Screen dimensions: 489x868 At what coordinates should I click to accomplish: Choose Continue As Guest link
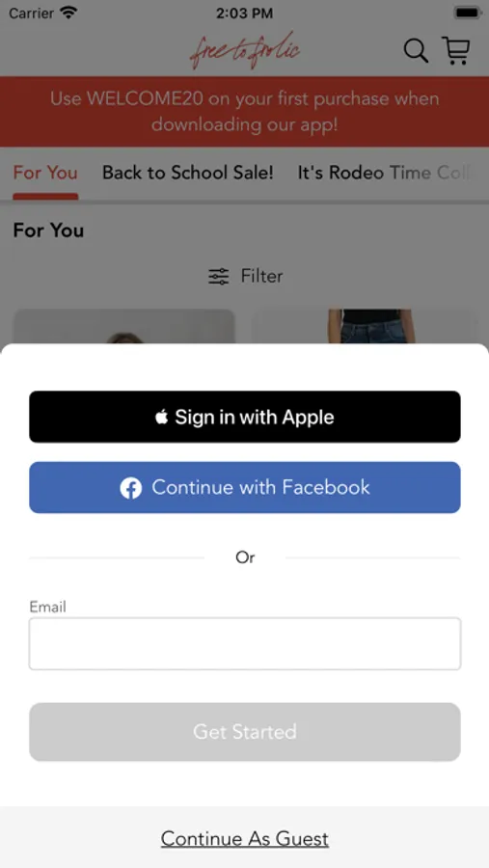pos(245,839)
